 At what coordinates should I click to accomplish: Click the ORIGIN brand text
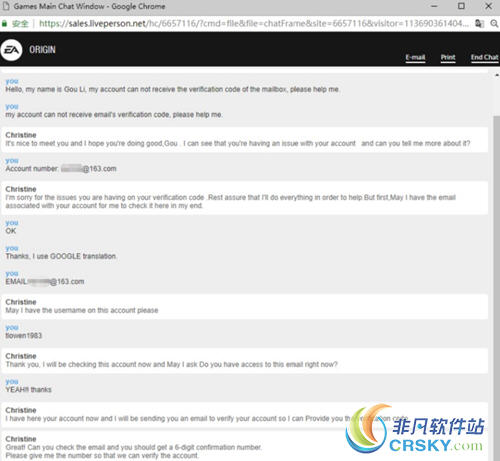tap(42, 50)
